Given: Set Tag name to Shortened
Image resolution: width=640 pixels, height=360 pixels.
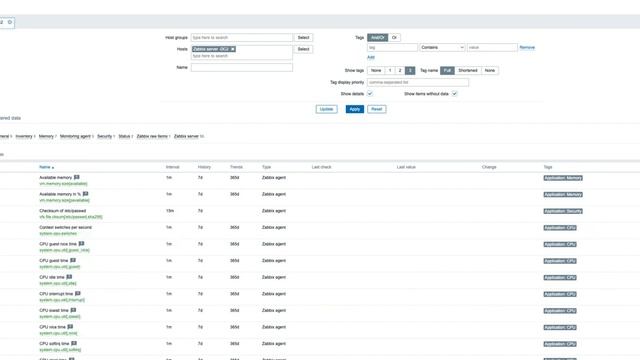Looking at the screenshot, I should pos(468,71).
